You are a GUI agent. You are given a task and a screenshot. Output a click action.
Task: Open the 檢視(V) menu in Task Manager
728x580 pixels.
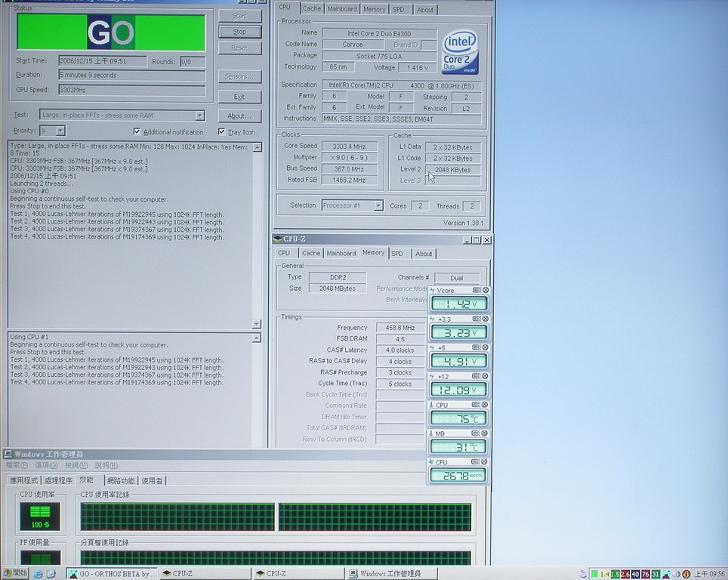coord(76,465)
